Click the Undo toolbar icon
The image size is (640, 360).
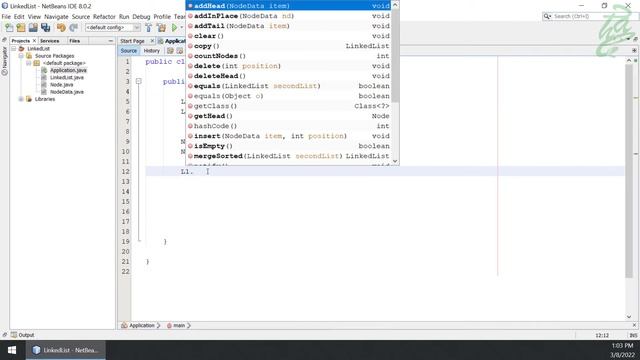[x=61, y=27]
